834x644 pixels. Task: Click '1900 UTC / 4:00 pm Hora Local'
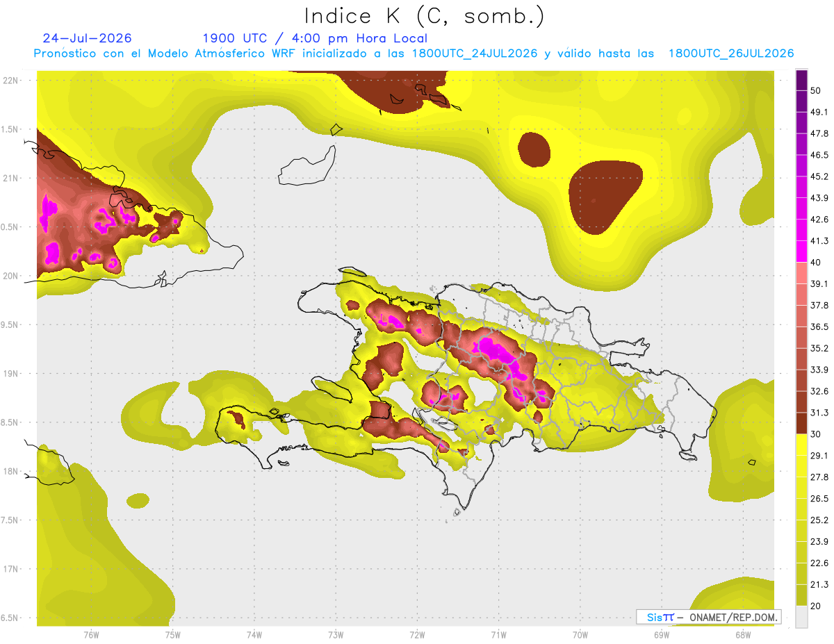point(315,38)
